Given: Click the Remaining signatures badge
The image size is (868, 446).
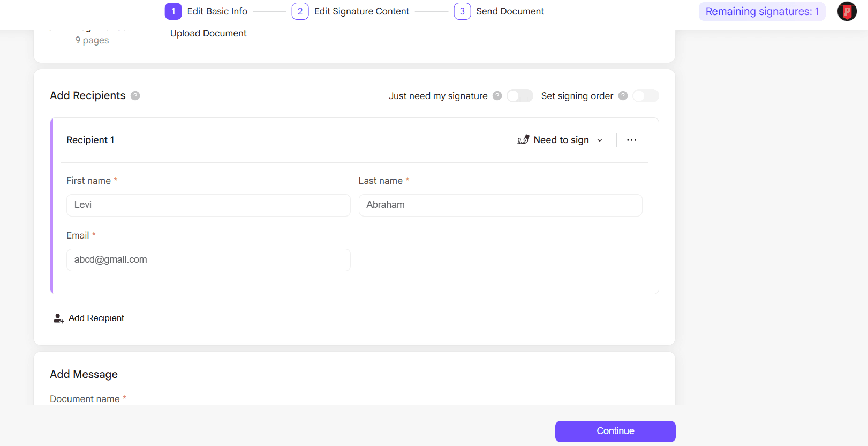Looking at the screenshot, I should [x=761, y=11].
